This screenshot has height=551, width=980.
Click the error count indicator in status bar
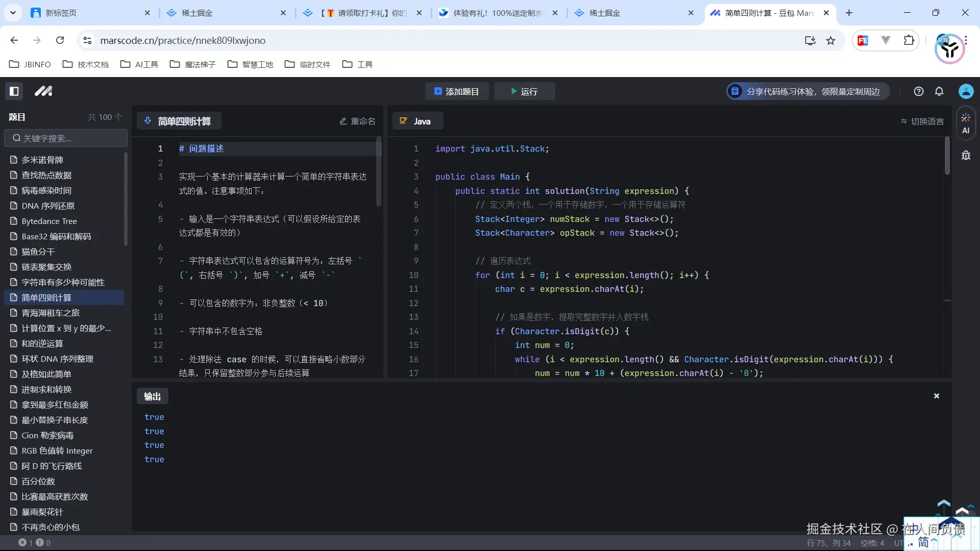pyautogui.click(x=23, y=543)
